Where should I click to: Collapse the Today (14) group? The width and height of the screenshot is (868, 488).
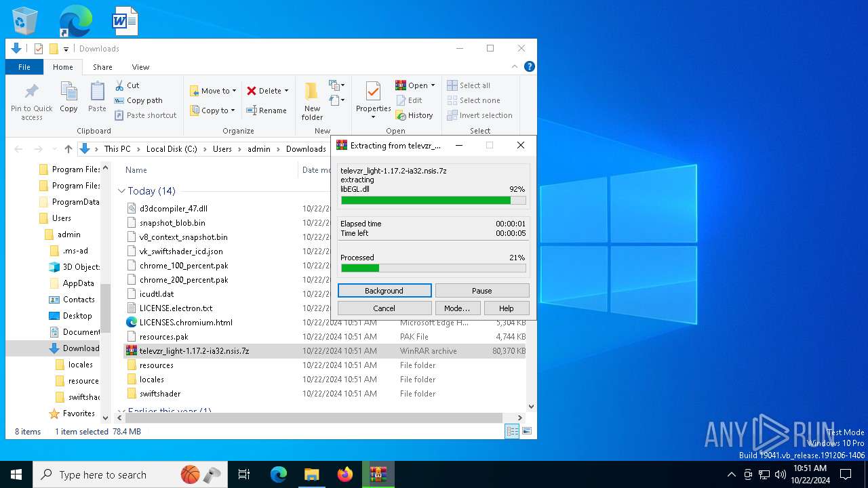point(121,191)
